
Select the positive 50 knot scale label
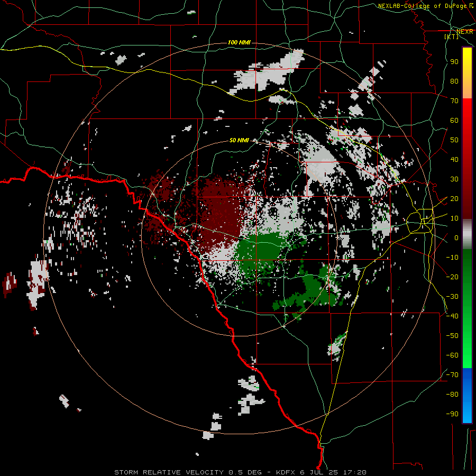(454, 140)
